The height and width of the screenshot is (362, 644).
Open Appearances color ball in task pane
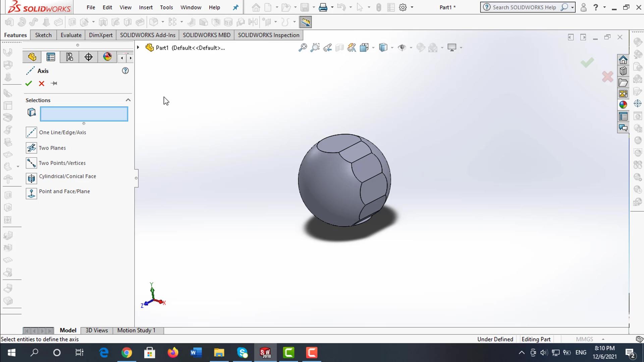623,105
